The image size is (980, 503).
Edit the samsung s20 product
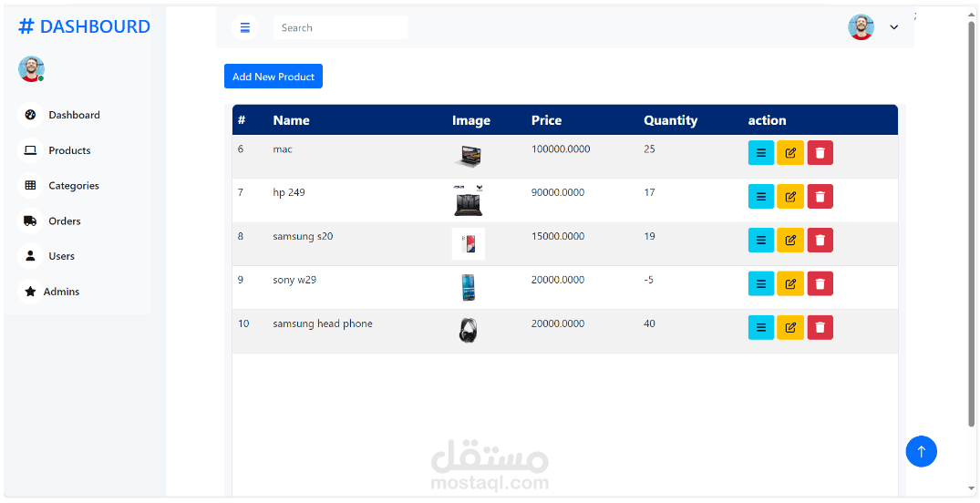[790, 240]
